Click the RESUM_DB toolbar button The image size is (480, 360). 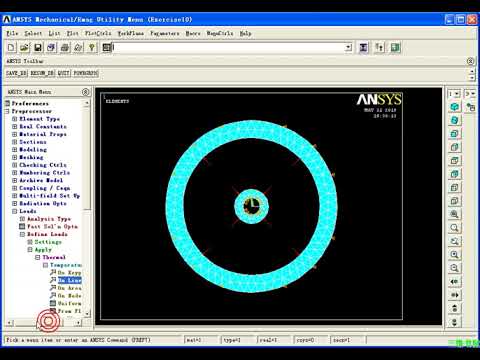[x=42, y=73]
